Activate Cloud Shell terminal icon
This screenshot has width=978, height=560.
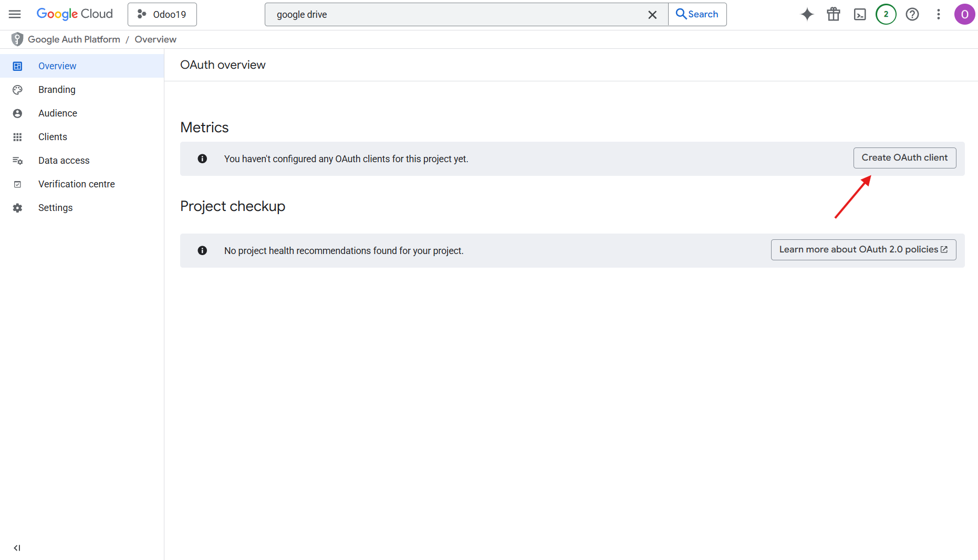(860, 14)
